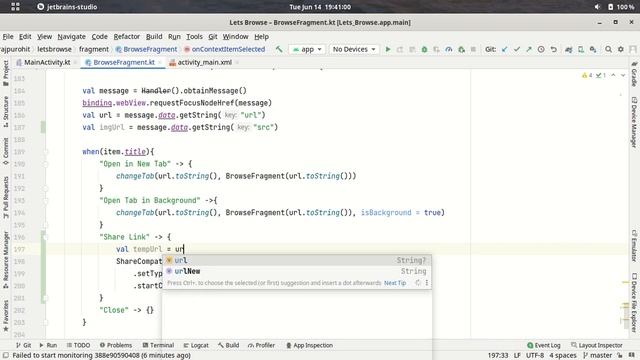Image resolution: width=640 pixels, height=360 pixels.
Task: Click Git Push arrow icon
Action: [529, 49]
